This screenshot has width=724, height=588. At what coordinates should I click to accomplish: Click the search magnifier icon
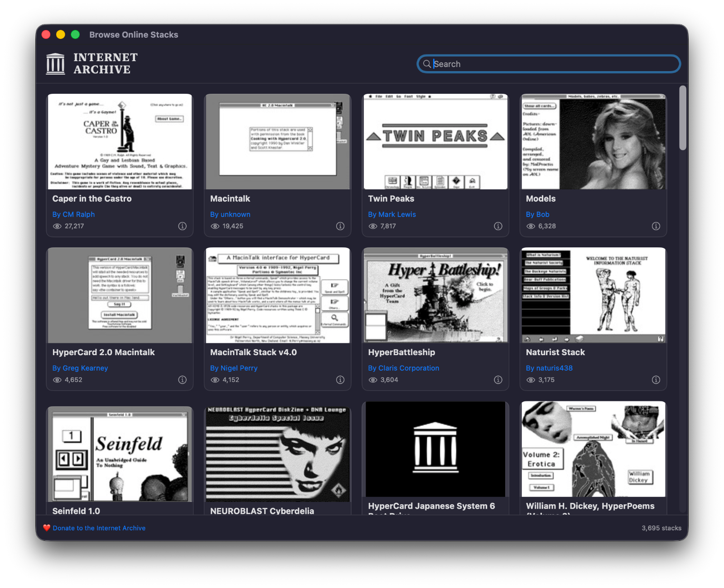coord(427,64)
